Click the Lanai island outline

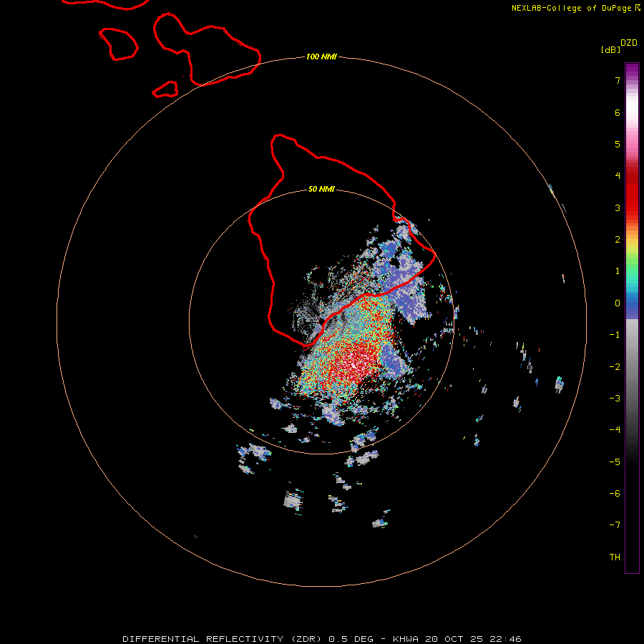coord(118,44)
